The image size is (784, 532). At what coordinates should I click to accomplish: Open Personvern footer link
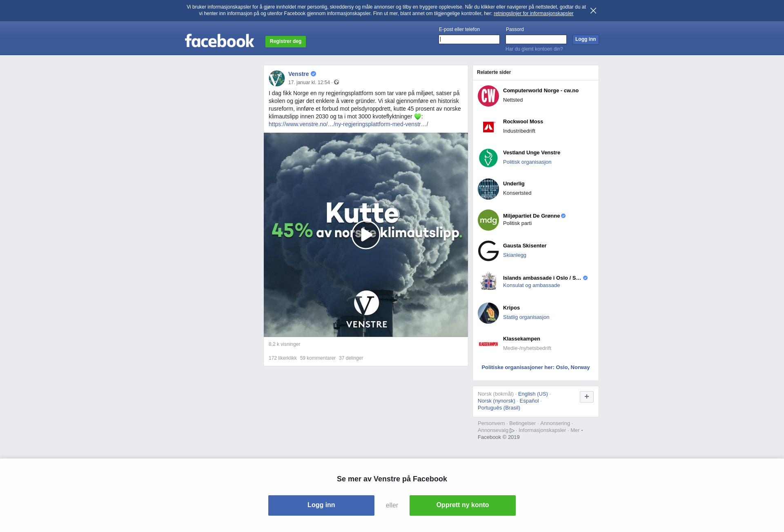point(491,423)
